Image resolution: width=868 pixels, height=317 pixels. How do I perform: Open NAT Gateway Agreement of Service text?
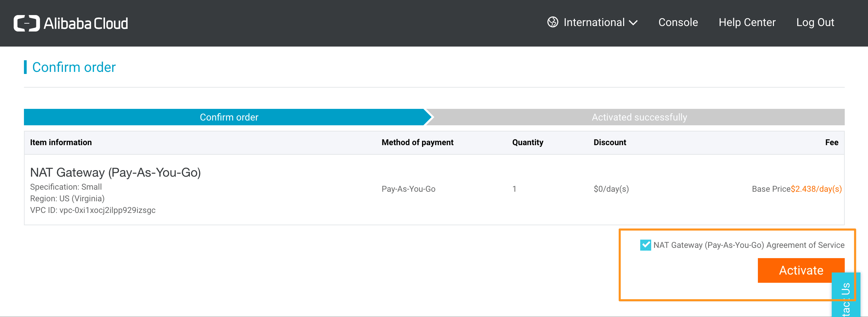[749, 245]
